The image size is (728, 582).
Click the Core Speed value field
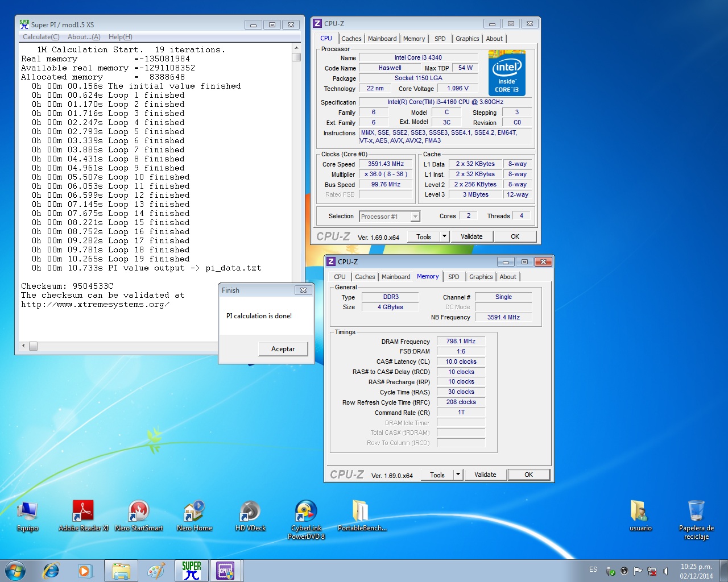(x=386, y=164)
